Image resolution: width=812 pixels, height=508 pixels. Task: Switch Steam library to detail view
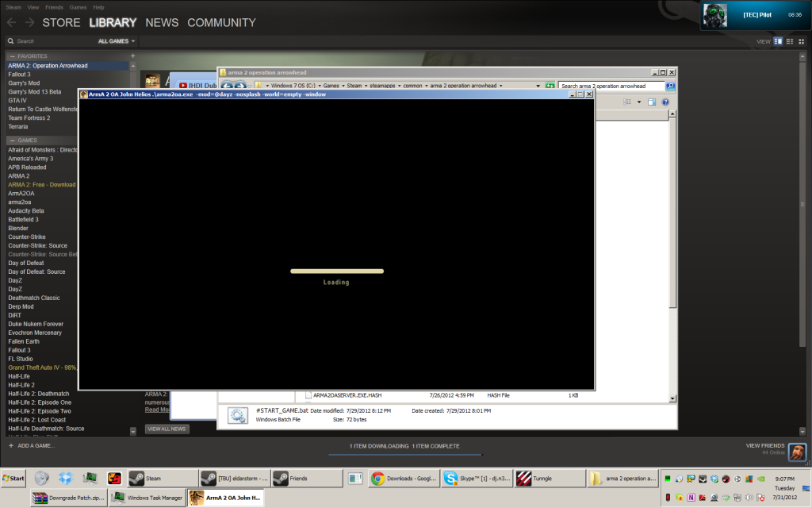(779, 40)
